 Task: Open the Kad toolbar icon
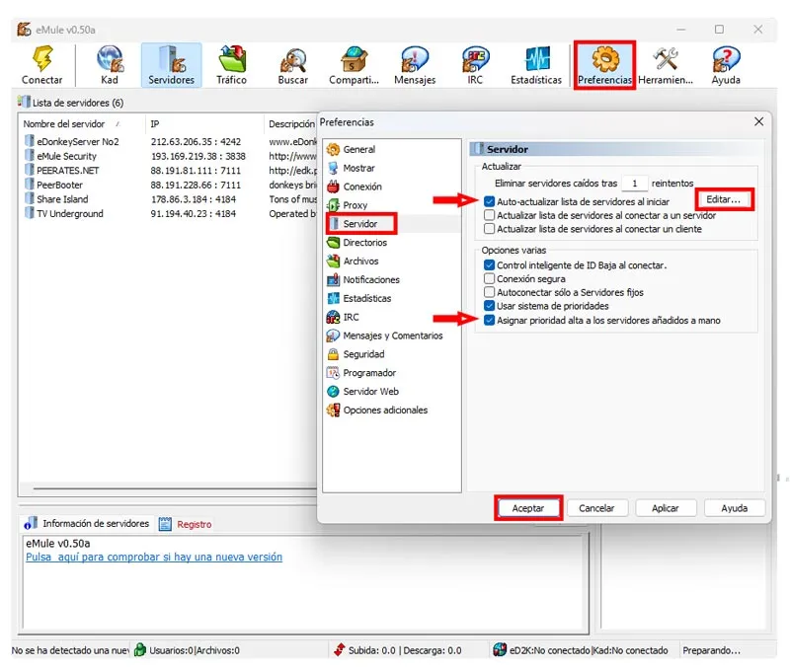point(110,65)
